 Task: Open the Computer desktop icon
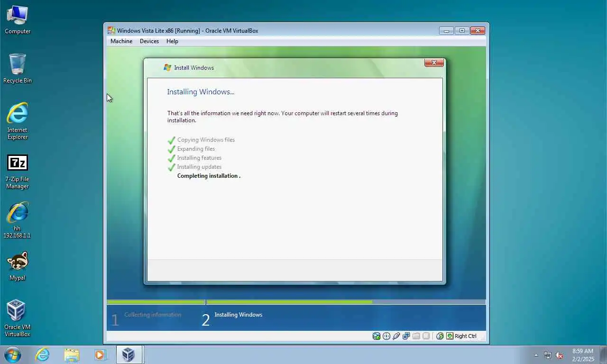(x=18, y=20)
